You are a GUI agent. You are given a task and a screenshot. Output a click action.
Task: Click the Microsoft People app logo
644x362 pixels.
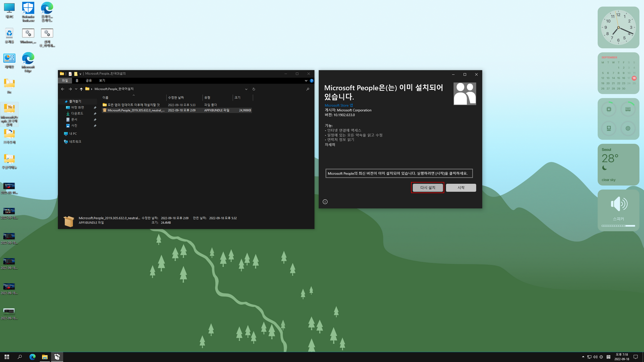pos(465,94)
